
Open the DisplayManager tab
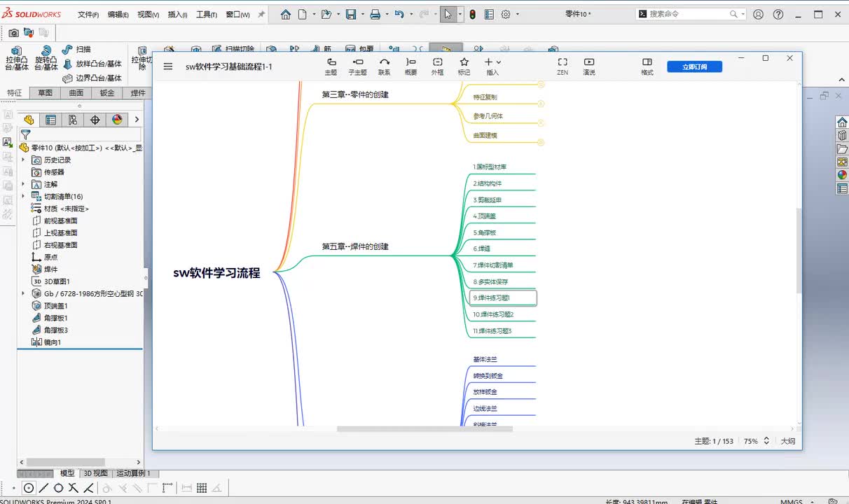coord(117,120)
